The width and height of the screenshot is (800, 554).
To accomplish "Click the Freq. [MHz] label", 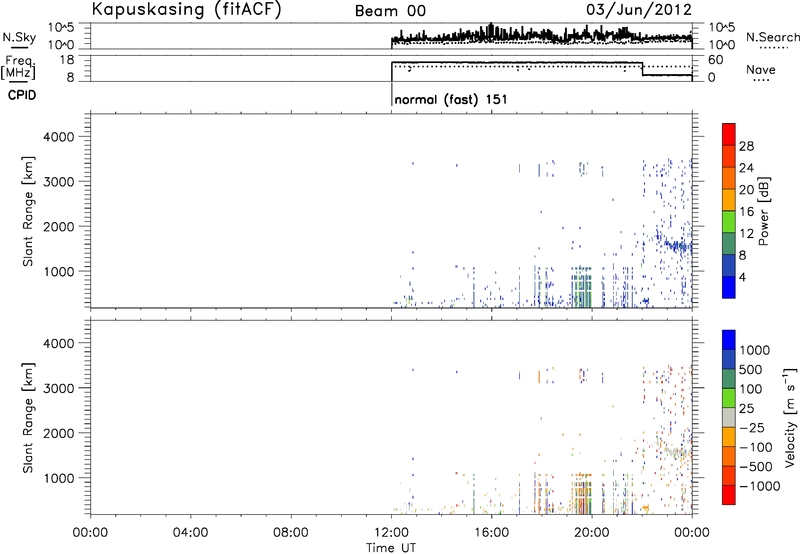I will 19,67.
